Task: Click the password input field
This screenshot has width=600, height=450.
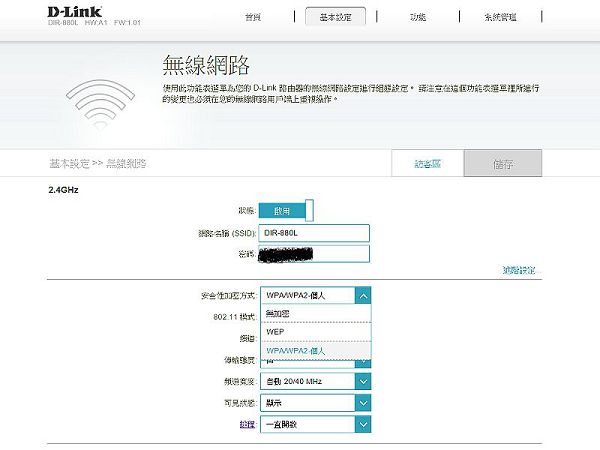Action: [x=314, y=254]
